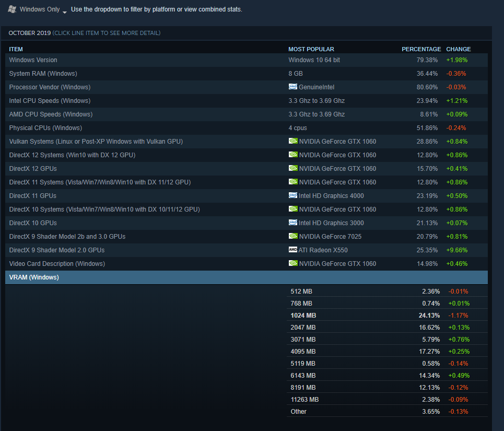Click the PERCENTAGE column header
The image size is (504, 431).
tap(421, 49)
